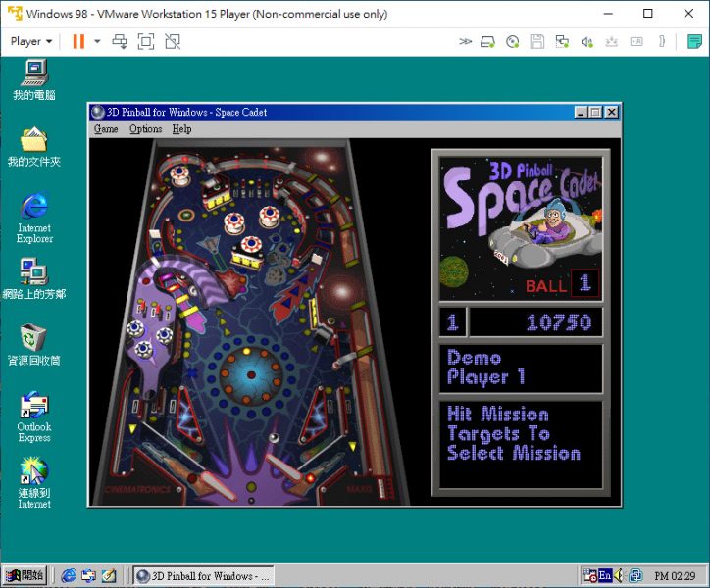Click the left flipper on the table
710x588 pixels.
[x=218, y=485]
